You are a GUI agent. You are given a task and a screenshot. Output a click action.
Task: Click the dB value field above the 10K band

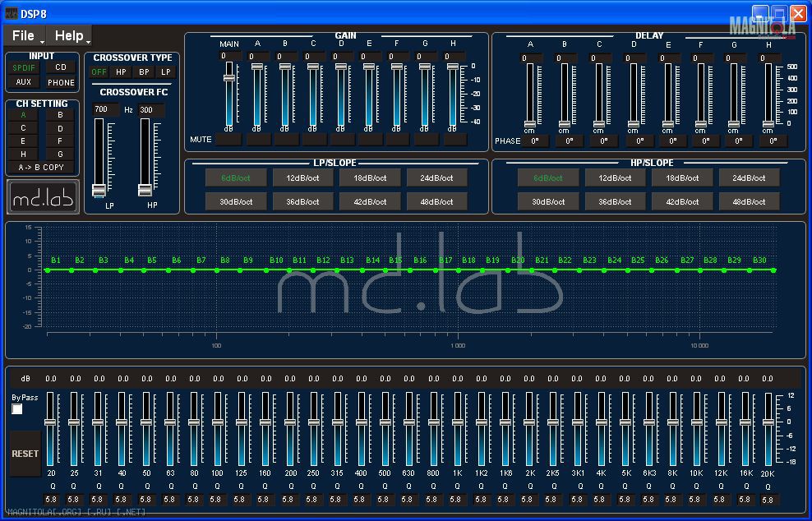tap(696, 379)
